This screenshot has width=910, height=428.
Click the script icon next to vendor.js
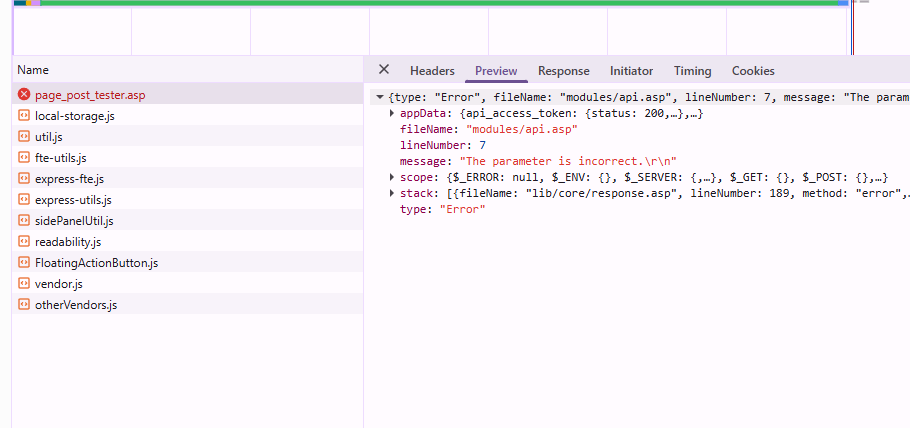[24, 284]
